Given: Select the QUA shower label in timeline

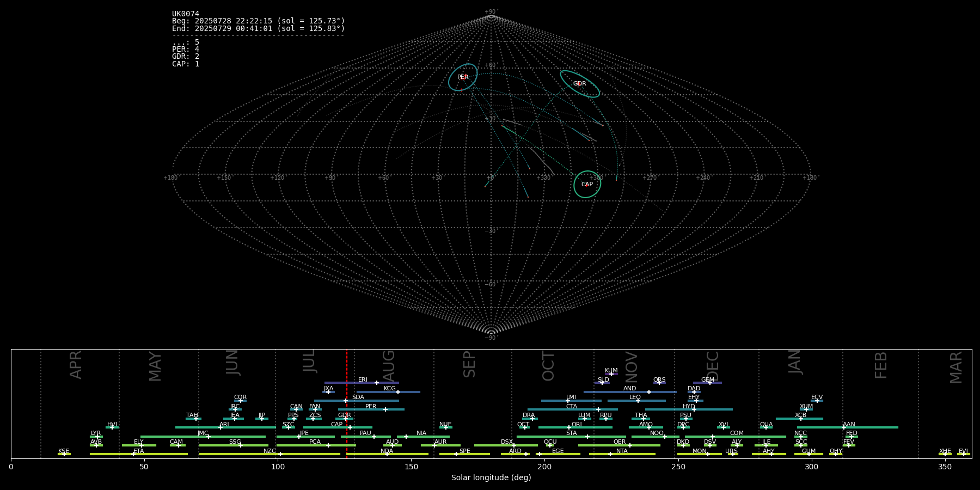Looking at the screenshot, I should pos(766,425).
